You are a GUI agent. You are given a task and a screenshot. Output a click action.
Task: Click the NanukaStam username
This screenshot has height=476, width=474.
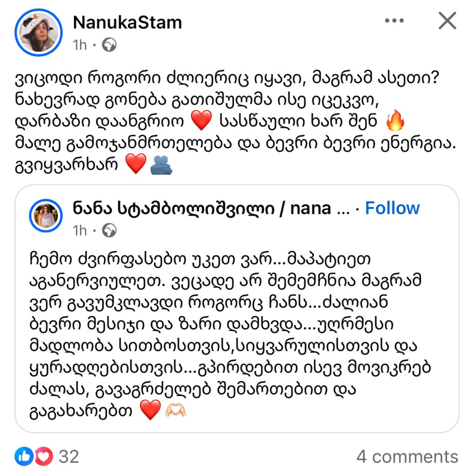point(127,22)
